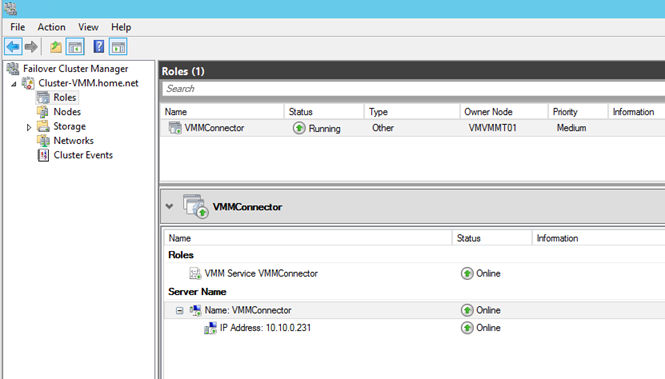Open the Help menu
The image size is (665, 379).
click(x=121, y=27)
